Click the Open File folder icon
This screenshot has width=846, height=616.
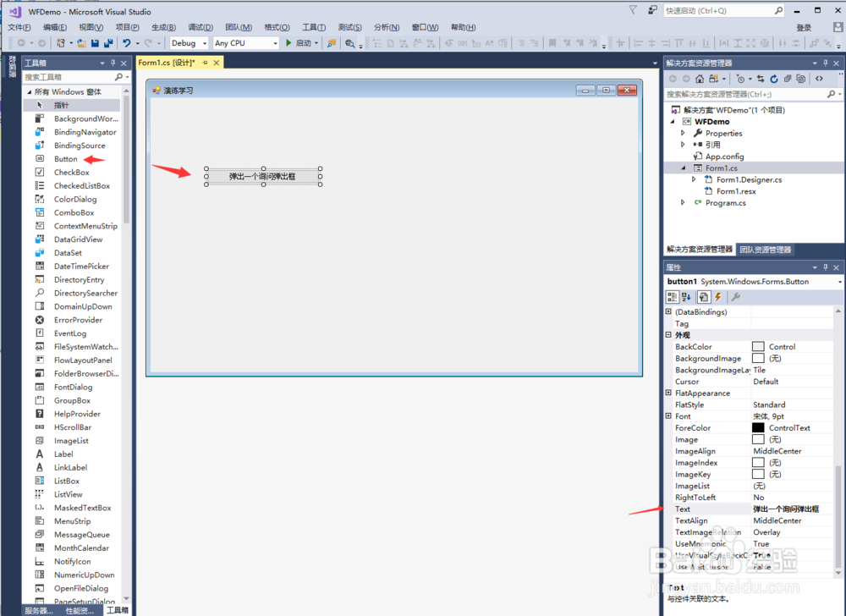[x=81, y=43]
